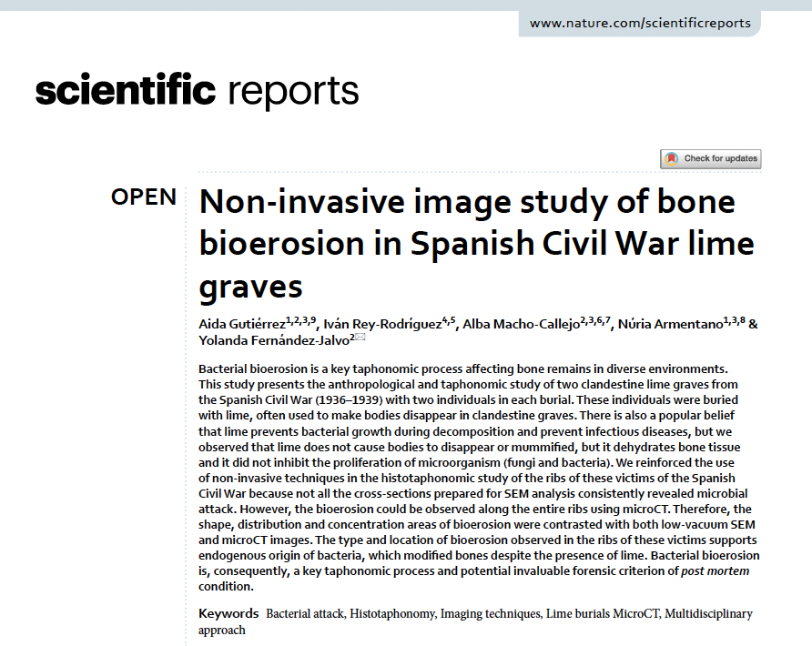Select author name Aida Gutiérrez

(x=241, y=324)
